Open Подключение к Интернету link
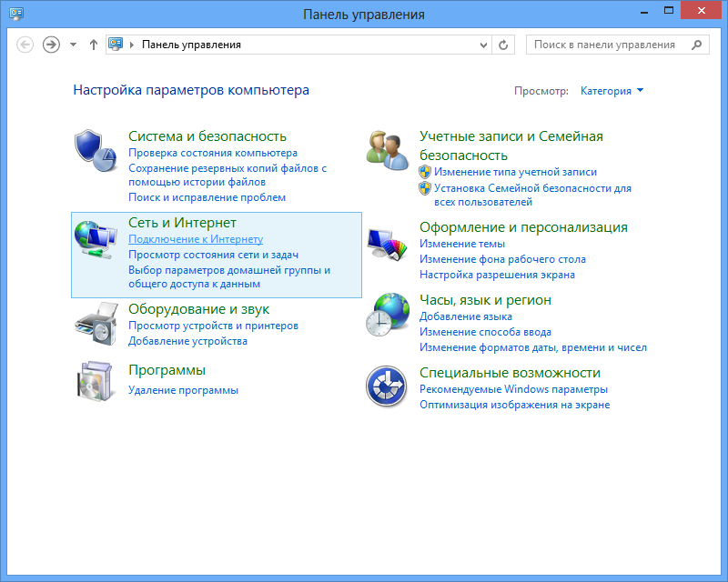This screenshot has width=728, height=582. coord(196,239)
